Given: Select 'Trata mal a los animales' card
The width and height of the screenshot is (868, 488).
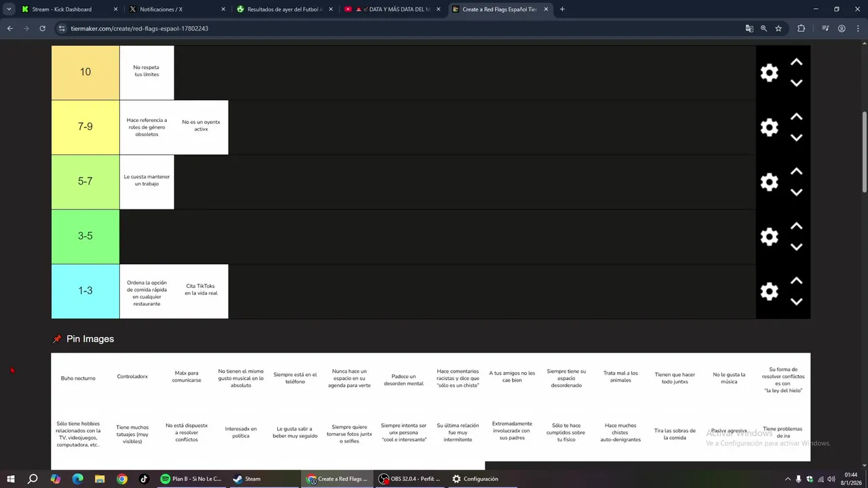Looking at the screenshot, I should click(620, 378).
